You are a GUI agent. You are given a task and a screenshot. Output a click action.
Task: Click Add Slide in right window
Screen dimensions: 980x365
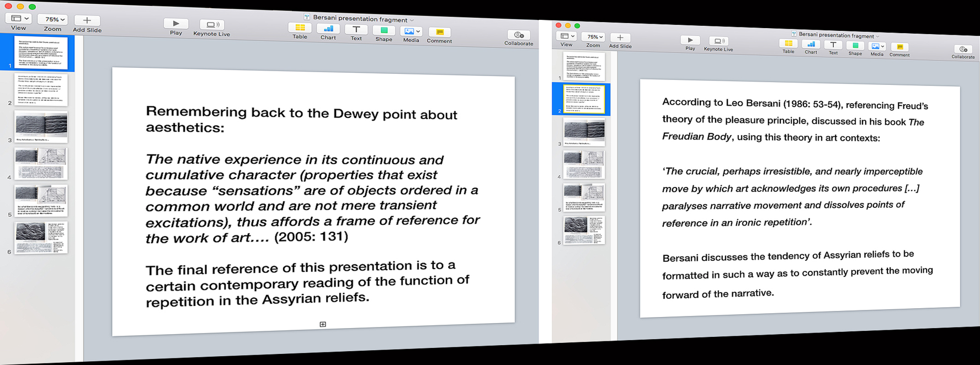pos(620,38)
